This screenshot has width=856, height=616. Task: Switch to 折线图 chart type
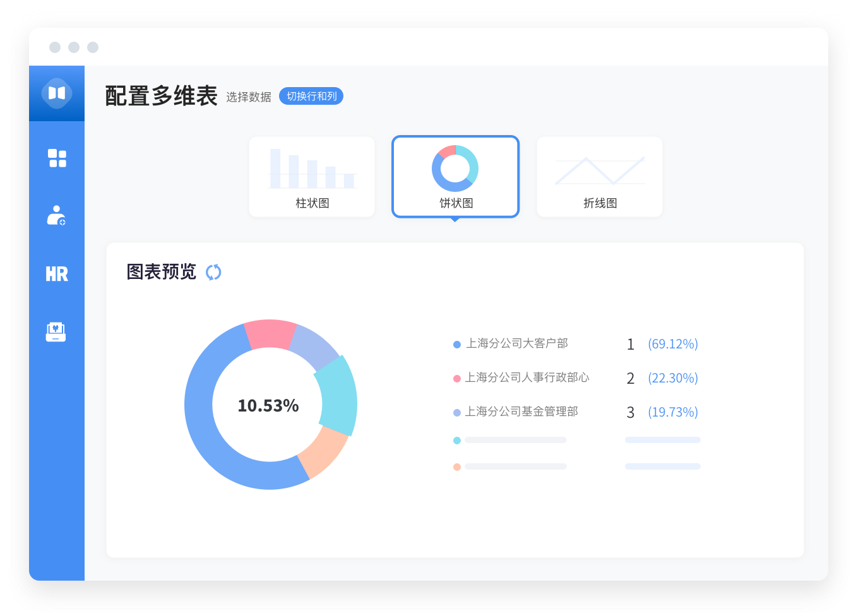pos(599,203)
